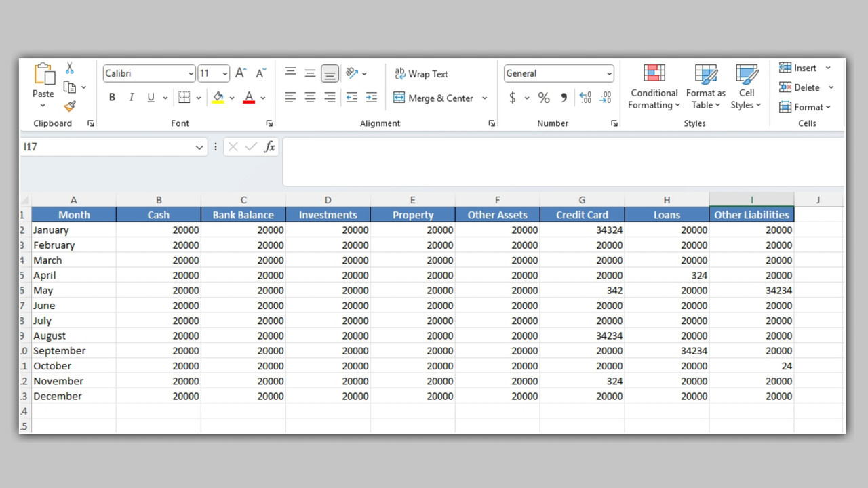This screenshot has width=868, height=488.
Task: Click the formula bar input area
Action: click(564, 161)
